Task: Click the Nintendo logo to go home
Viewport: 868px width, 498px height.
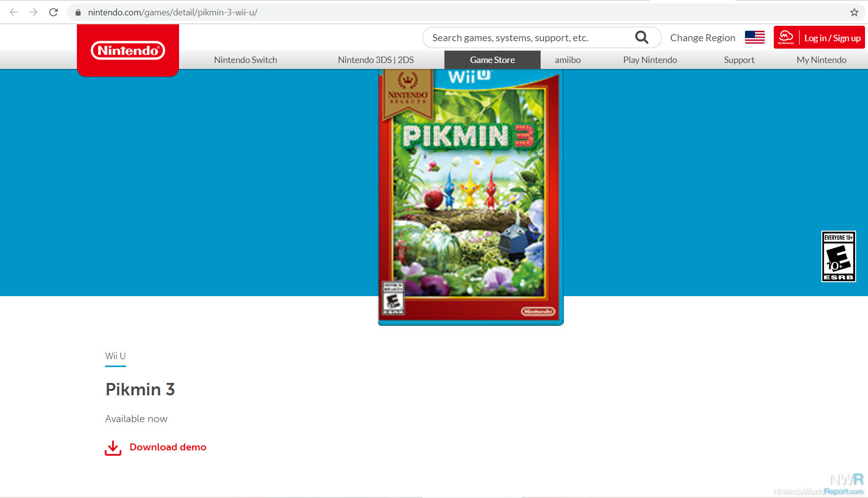Action: 128,50
